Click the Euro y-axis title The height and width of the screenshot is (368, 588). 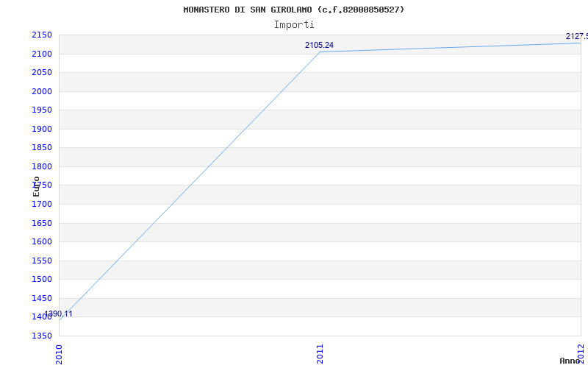(x=36, y=187)
